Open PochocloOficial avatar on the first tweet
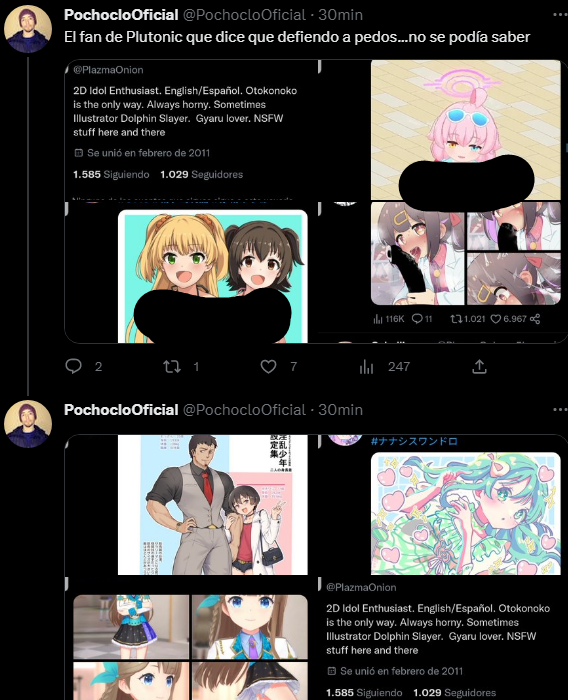Viewport: 568px width, 700px height. click(x=28, y=29)
